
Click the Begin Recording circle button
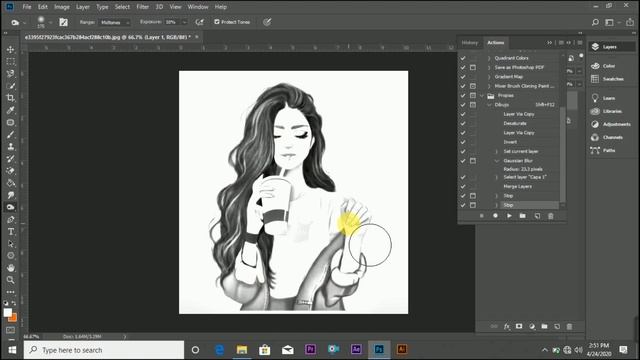click(x=495, y=216)
